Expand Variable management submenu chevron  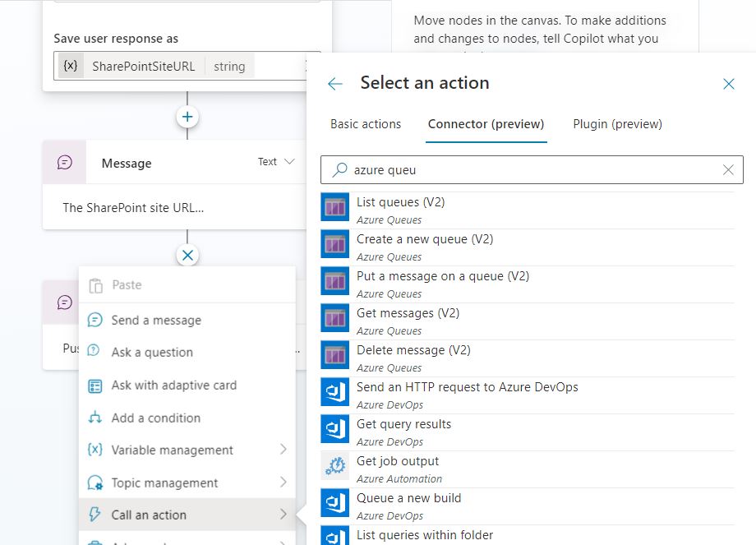click(x=283, y=450)
